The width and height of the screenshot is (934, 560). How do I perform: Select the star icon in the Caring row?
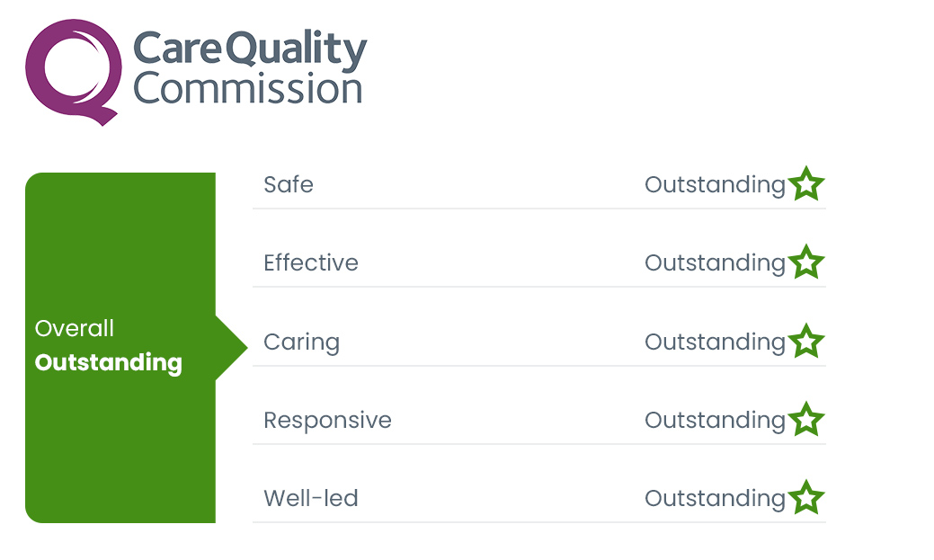[x=806, y=342]
